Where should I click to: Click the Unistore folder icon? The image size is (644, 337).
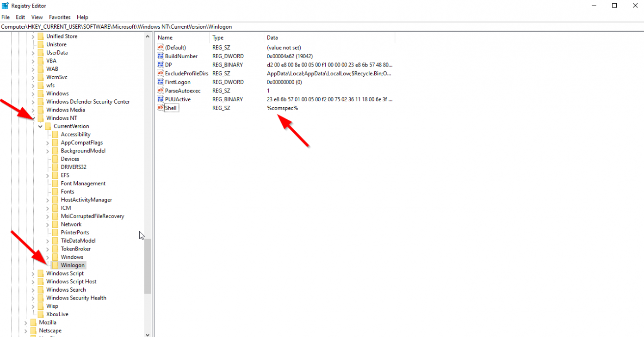[41, 44]
